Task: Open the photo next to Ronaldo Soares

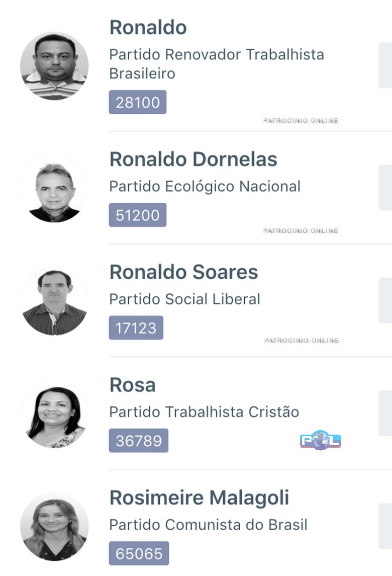Action: [54, 302]
